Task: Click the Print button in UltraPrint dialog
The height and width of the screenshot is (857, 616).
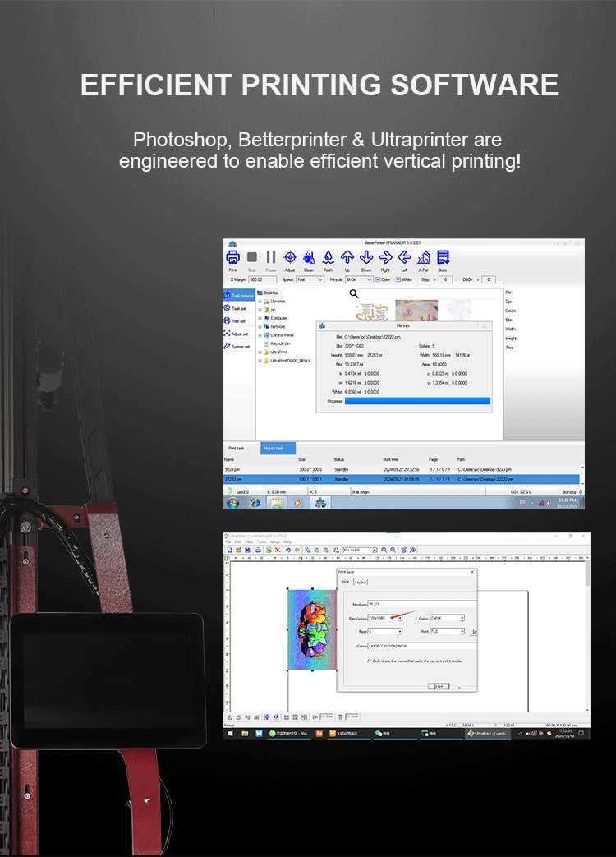Action: pos(438,686)
